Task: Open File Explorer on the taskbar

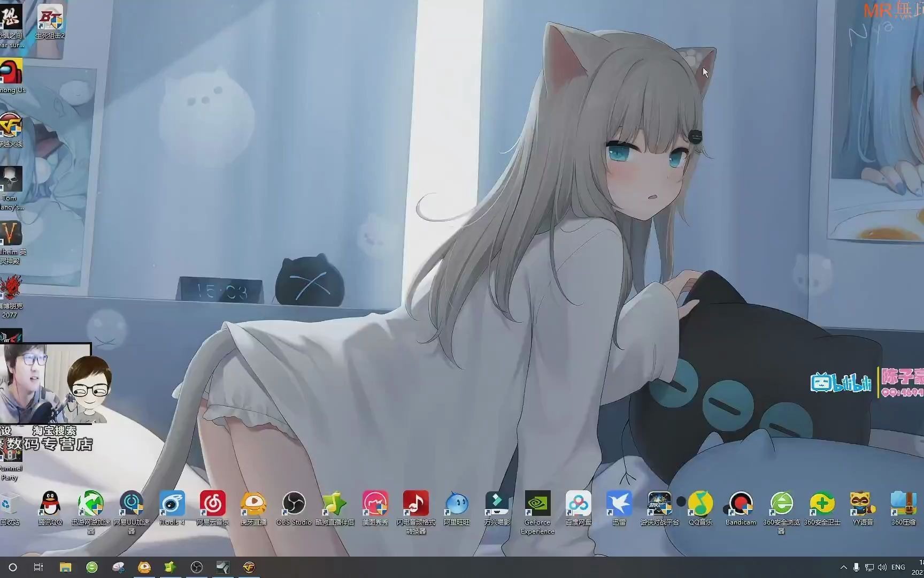Action: point(65,567)
